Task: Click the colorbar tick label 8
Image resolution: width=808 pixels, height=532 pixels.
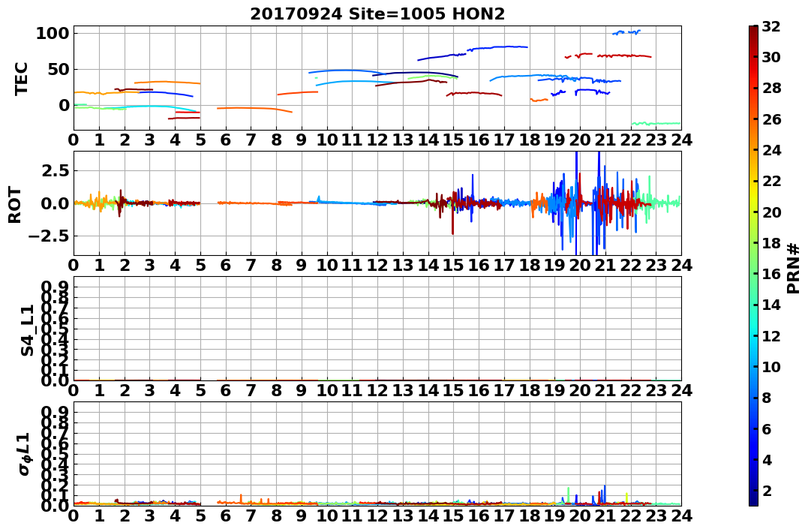Action: point(767,398)
